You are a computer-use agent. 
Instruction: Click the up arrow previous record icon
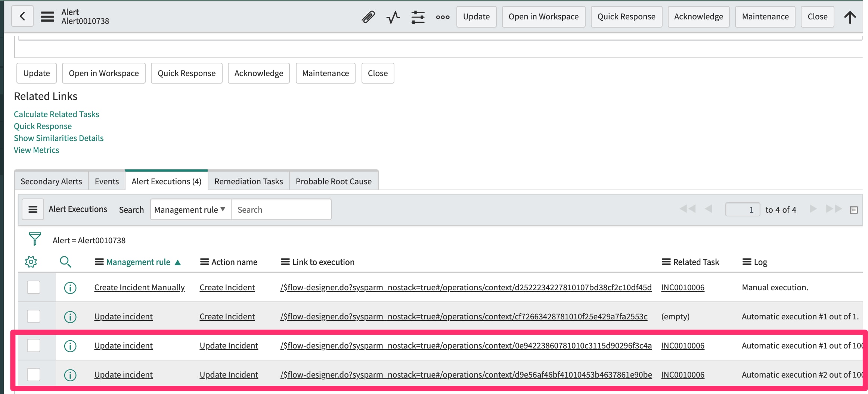(850, 17)
